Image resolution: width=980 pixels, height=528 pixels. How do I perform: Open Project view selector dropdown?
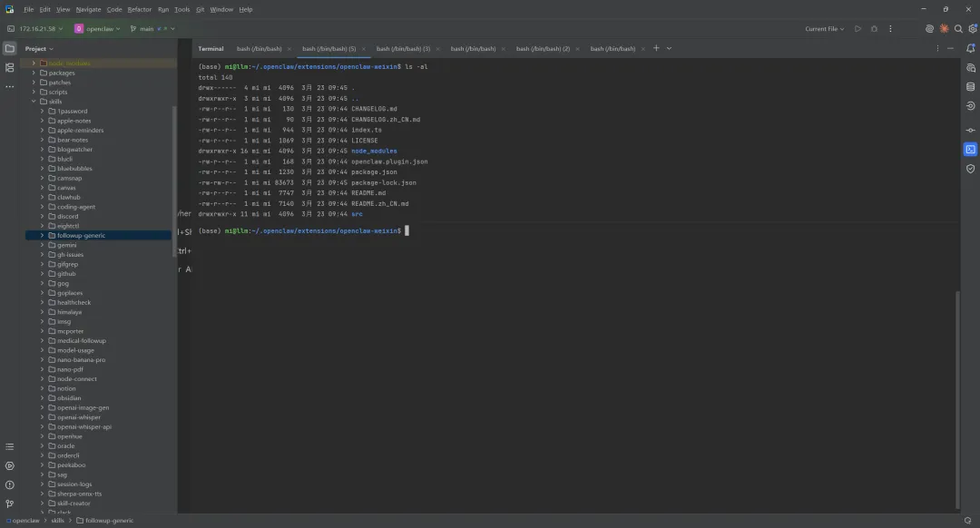[39, 48]
